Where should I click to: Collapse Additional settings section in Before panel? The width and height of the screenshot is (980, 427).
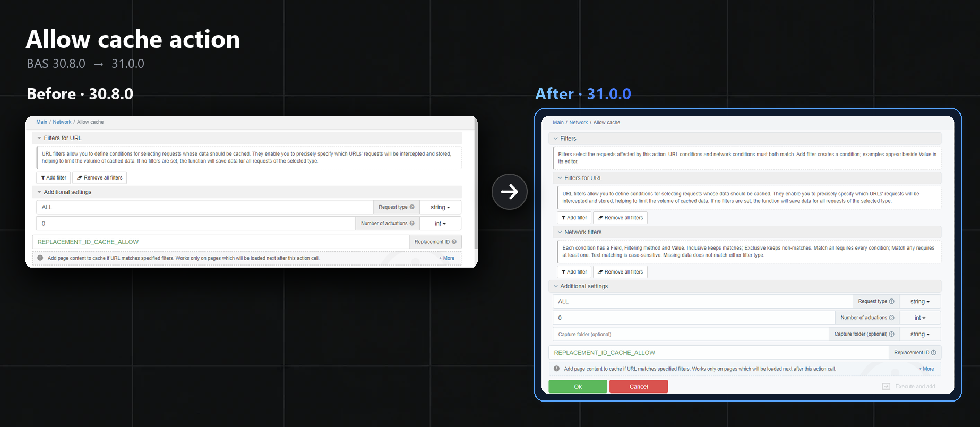tap(247, 192)
